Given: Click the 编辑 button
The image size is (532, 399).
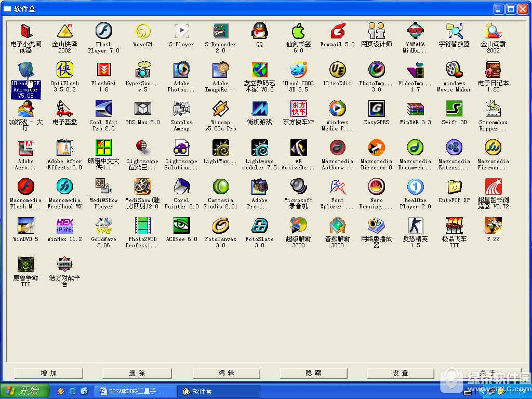Looking at the screenshot, I should [227, 373].
